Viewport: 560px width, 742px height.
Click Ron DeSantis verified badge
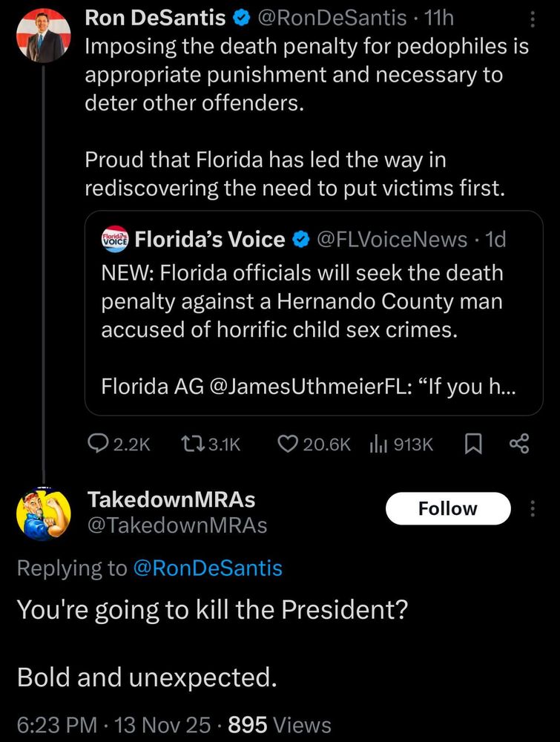[x=243, y=16]
